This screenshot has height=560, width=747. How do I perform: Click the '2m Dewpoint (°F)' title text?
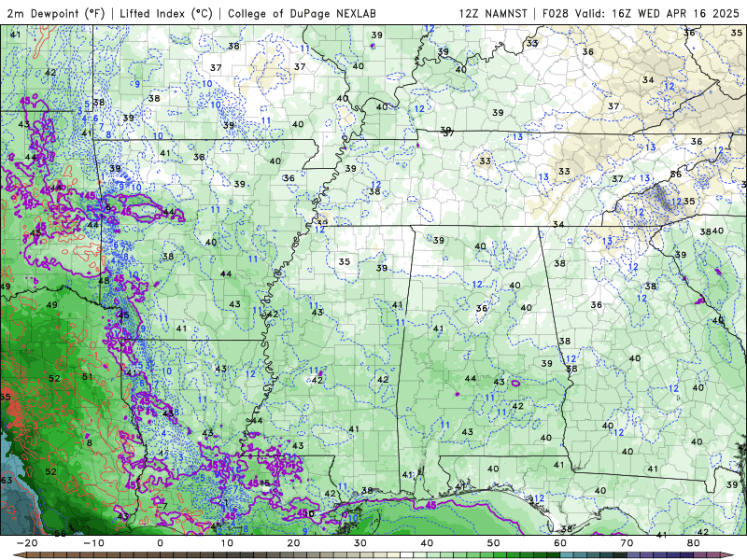(56, 13)
